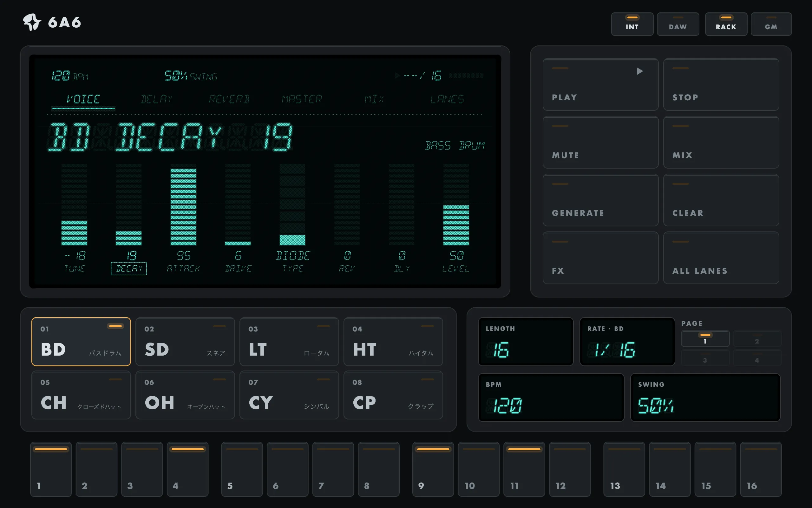Image resolution: width=812 pixels, height=508 pixels.
Task: Switch to the LANES tab
Action: coord(447,99)
